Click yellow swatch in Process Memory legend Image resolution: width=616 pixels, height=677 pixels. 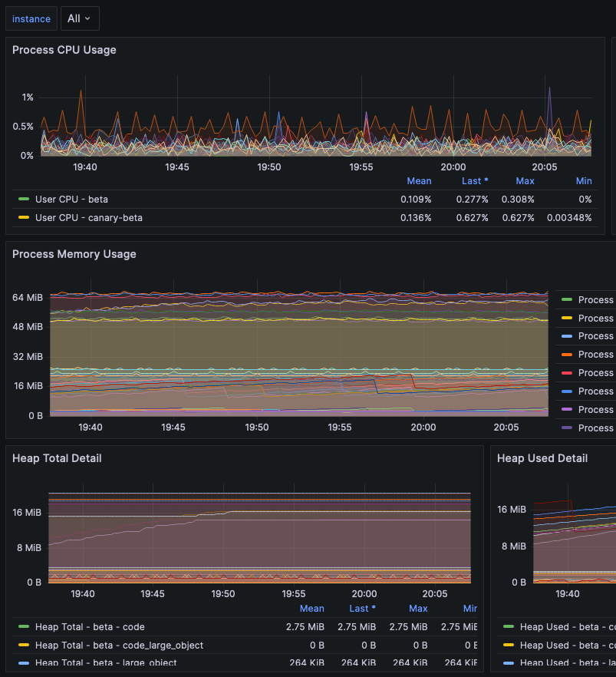(567, 319)
